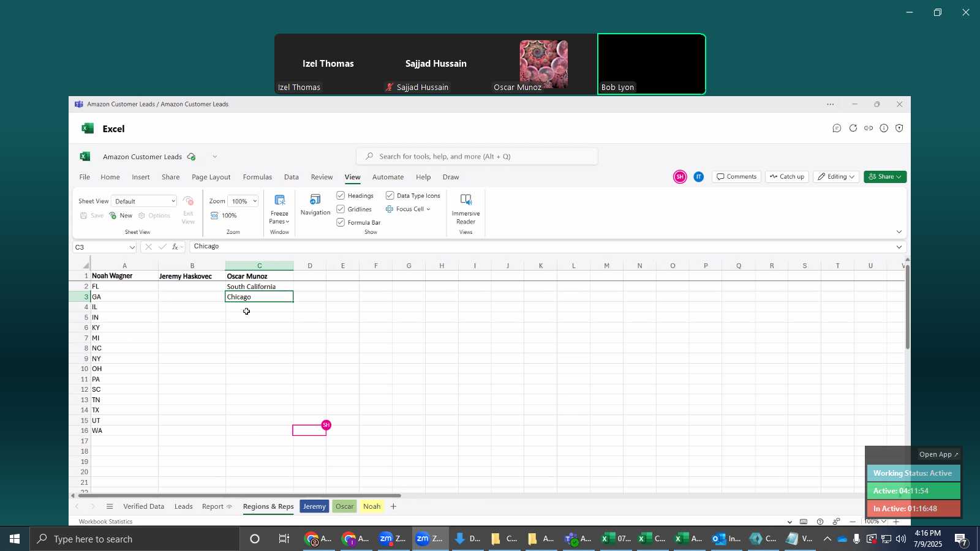The height and width of the screenshot is (551, 980).
Task: Create a New sheet view
Action: [121, 216]
